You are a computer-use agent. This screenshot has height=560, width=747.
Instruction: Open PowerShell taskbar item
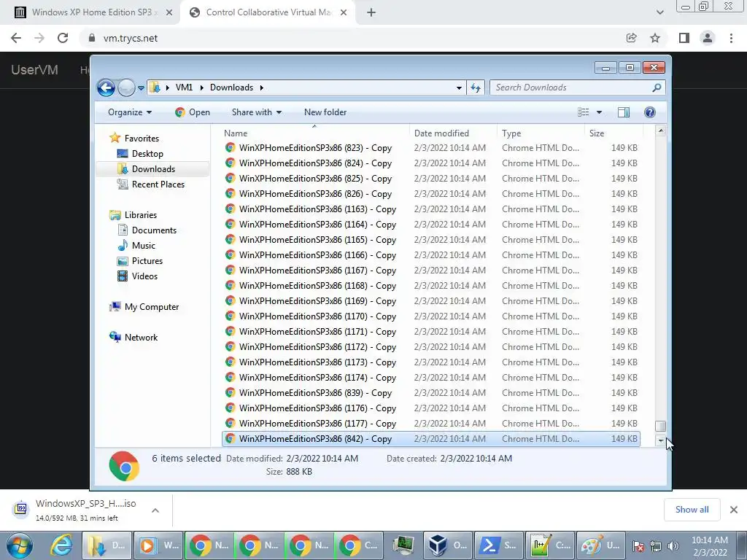click(x=499, y=545)
